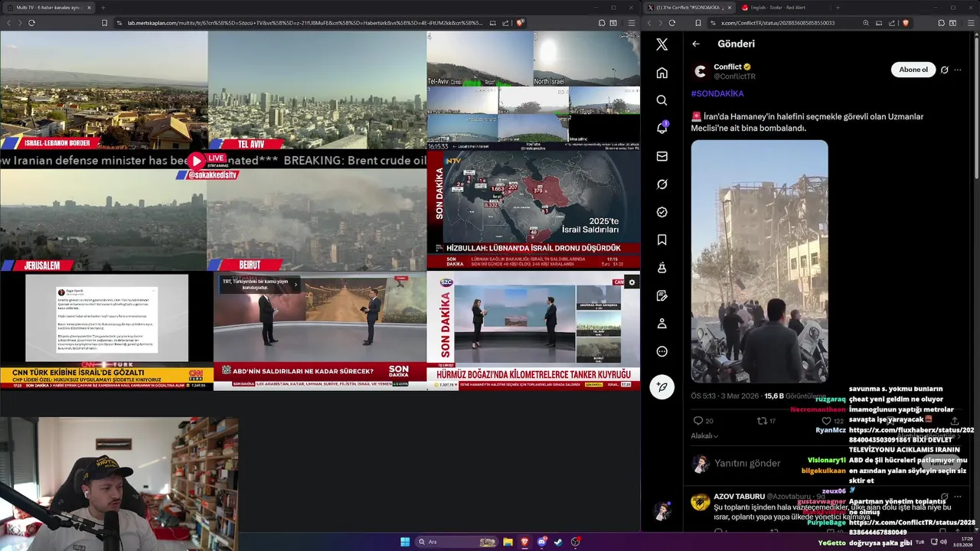This screenshot has width=980, height=551.
Task: Click X page vertical scrollbar
Action: (976, 107)
